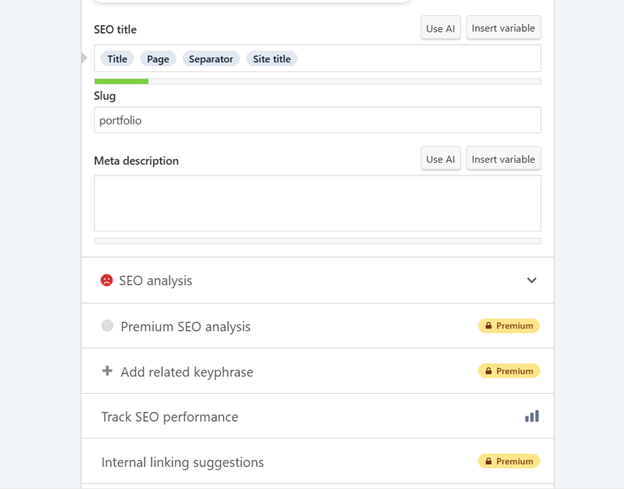Click the Premium lock badge for Internal linking suggestions

point(509,461)
